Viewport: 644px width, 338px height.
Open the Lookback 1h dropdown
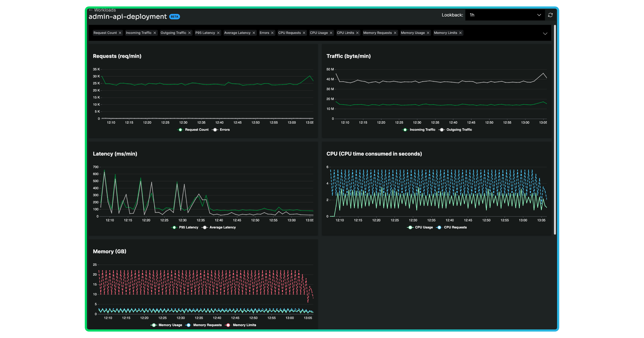(504, 15)
